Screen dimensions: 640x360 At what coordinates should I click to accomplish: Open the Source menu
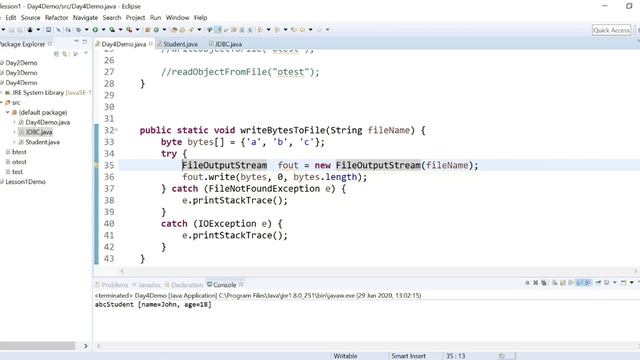coord(31,18)
